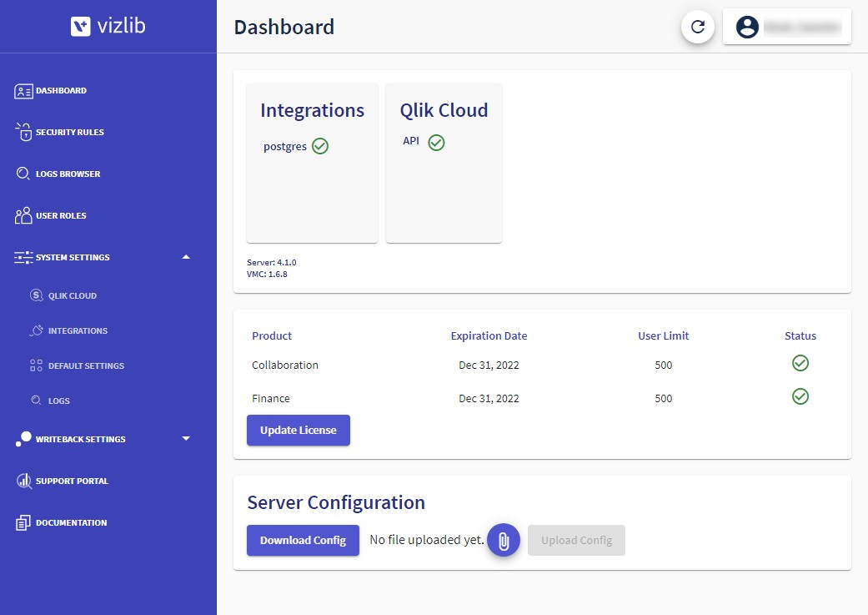
Task: Navigate to User Roles
Action: [61, 215]
